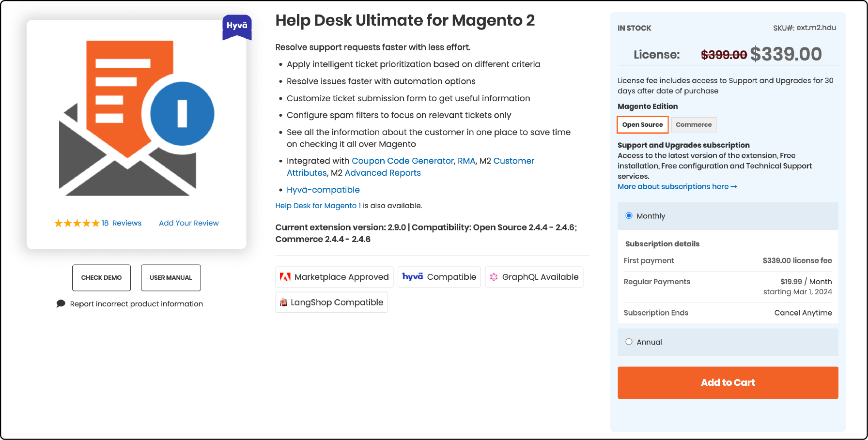Open the USER MANUAL button
The width and height of the screenshot is (868, 440).
click(171, 278)
